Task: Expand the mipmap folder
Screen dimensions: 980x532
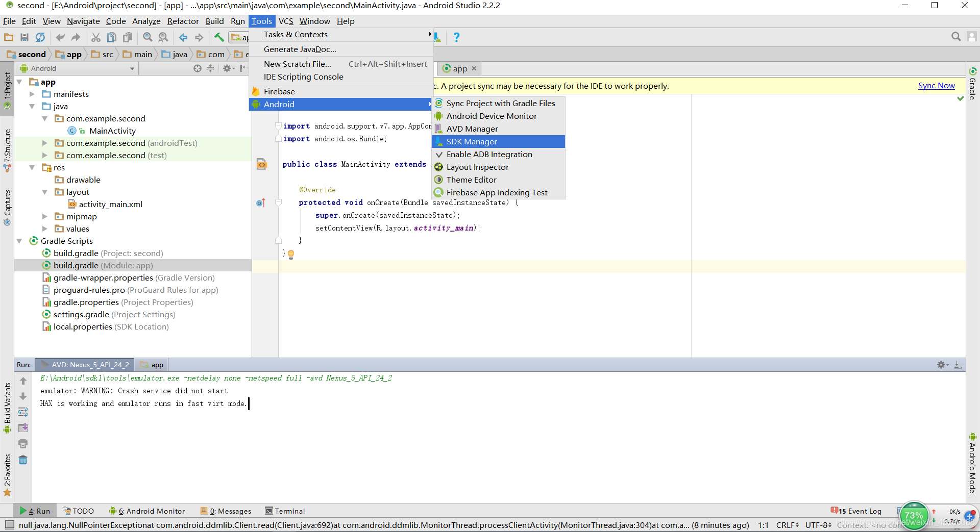Action: [x=44, y=217]
